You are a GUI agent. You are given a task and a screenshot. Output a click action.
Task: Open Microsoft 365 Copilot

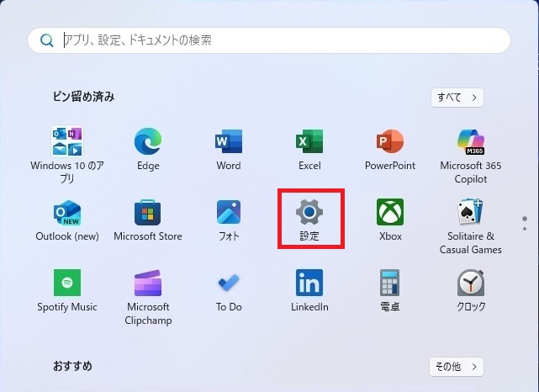point(471,141)
